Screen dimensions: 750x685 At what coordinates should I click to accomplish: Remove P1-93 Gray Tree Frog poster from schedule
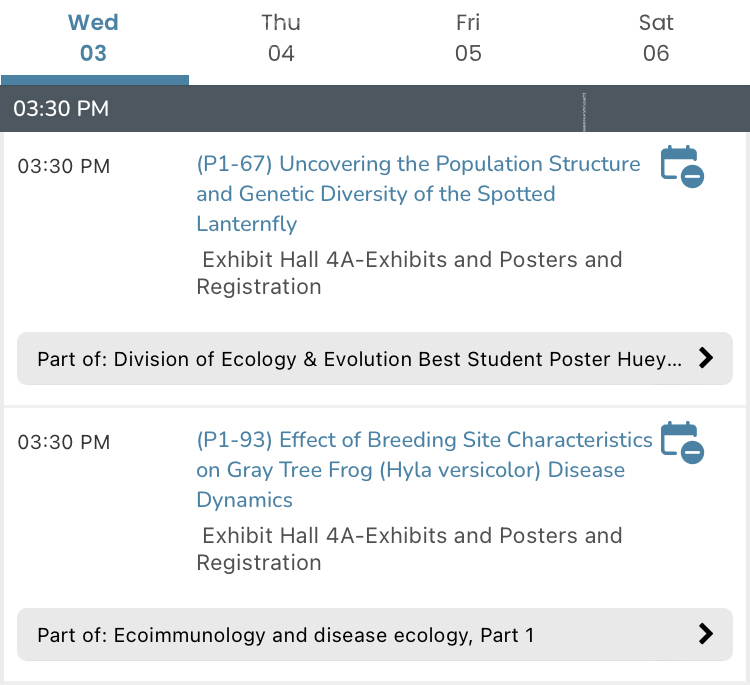coord(682,442)
